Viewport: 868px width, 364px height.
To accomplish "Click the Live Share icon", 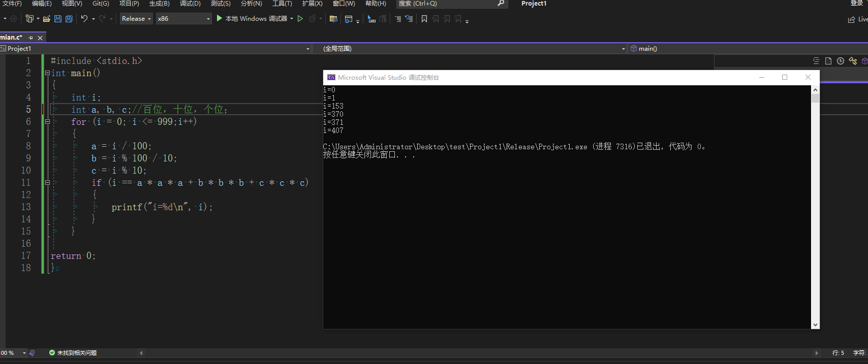I will click(x=851, y=19).
